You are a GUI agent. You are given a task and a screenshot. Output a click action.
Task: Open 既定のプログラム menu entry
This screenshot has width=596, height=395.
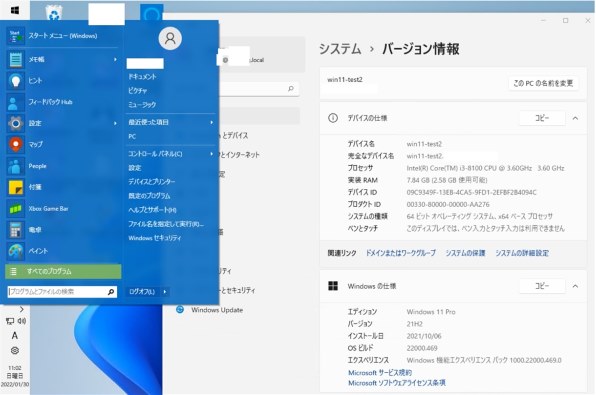pos(149,196)
